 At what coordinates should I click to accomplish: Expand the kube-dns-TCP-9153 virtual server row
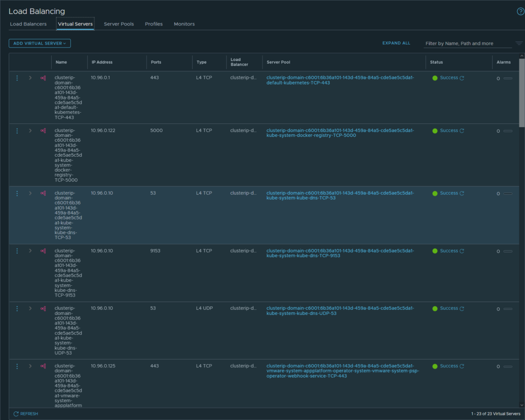(x=30, y=251)
